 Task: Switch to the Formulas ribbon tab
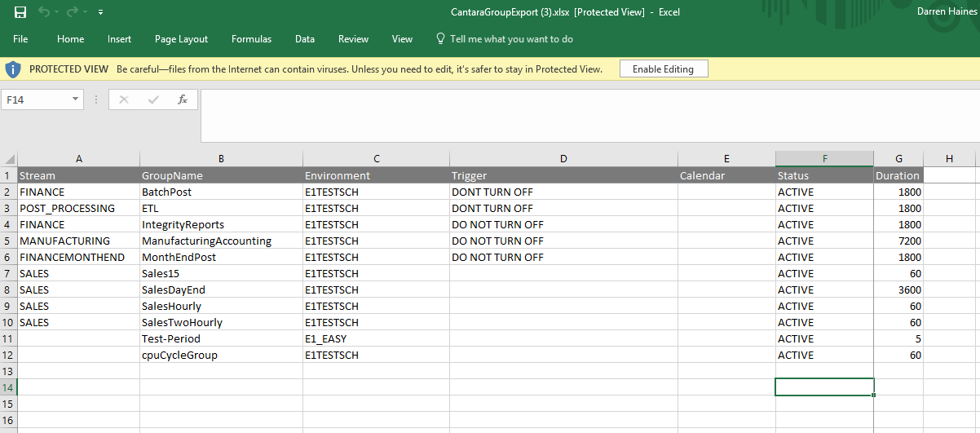[251, 39]
